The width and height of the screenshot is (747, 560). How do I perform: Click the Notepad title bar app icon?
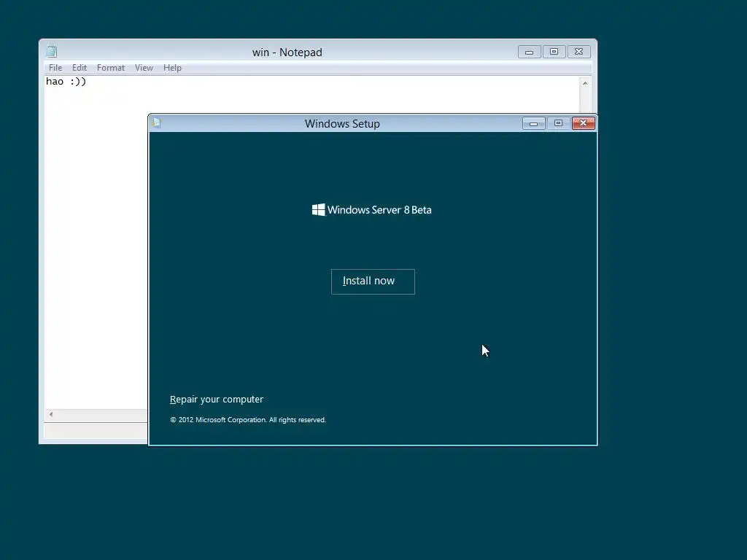tap(52, 52)
